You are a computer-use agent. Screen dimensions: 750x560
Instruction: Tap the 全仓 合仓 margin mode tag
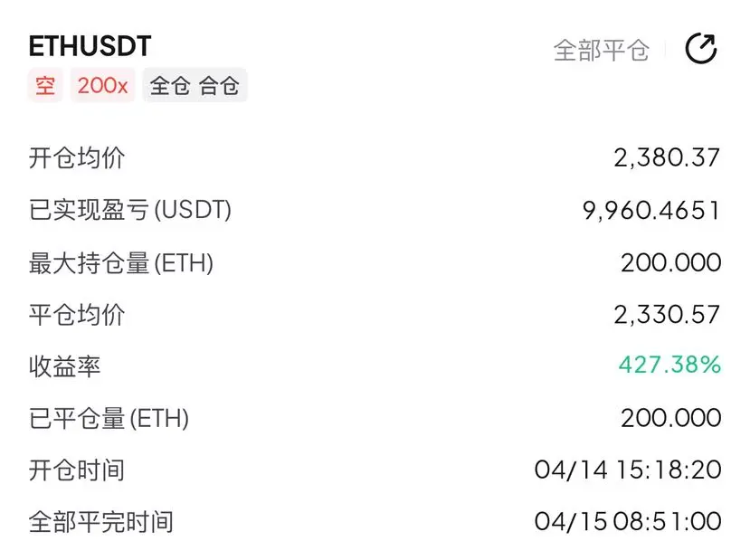195,86
